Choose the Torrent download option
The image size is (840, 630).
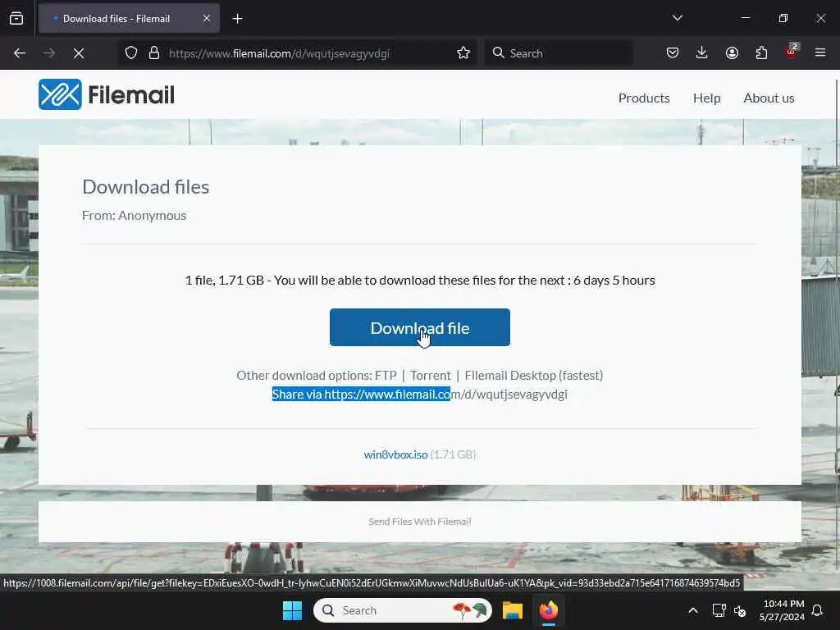(431, 376)
